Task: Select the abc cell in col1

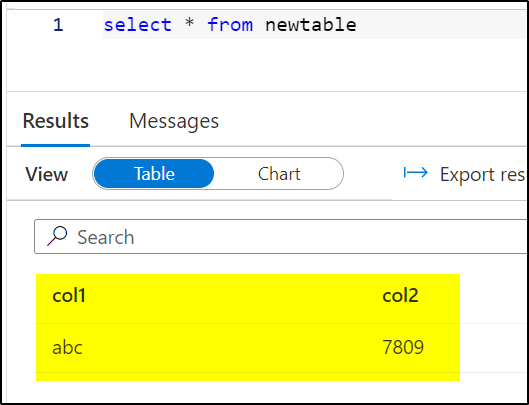Action: click(x=67, y=348)
